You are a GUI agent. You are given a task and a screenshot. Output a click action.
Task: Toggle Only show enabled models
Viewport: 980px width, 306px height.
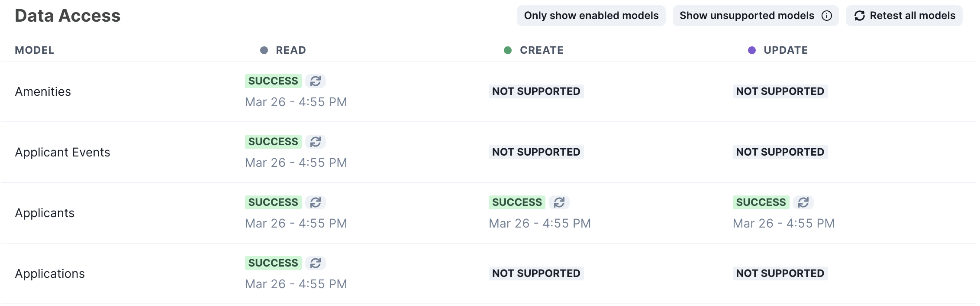[x=591, y=16]
